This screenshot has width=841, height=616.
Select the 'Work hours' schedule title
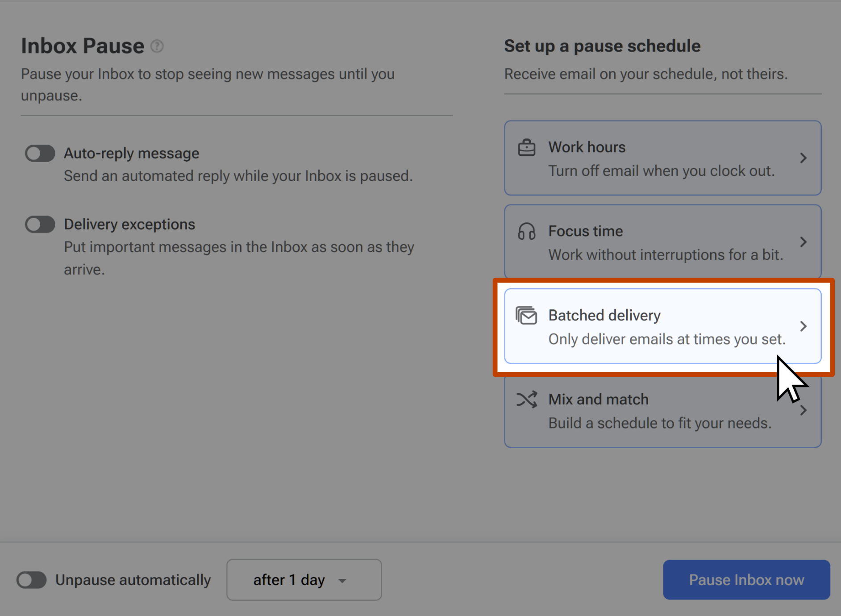(x=587, y=147)
